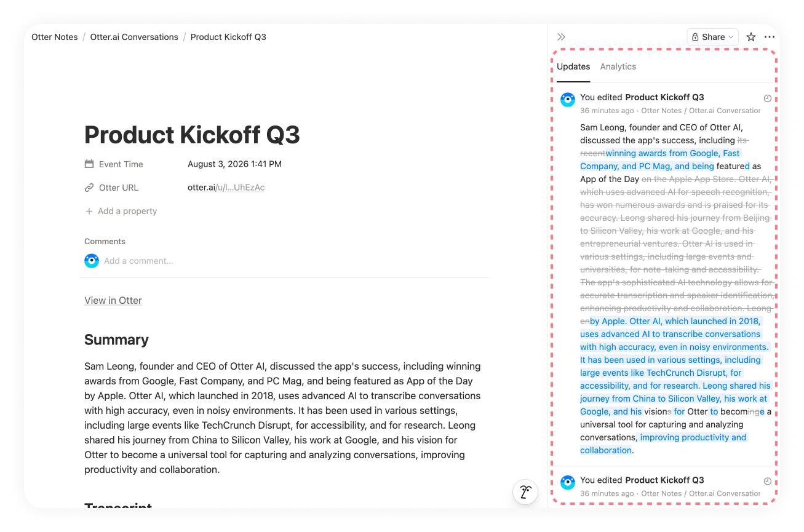The height and width of the screenshot is (532, 804).
Task: Focus the Add a comment field
Action: [138, 261]
